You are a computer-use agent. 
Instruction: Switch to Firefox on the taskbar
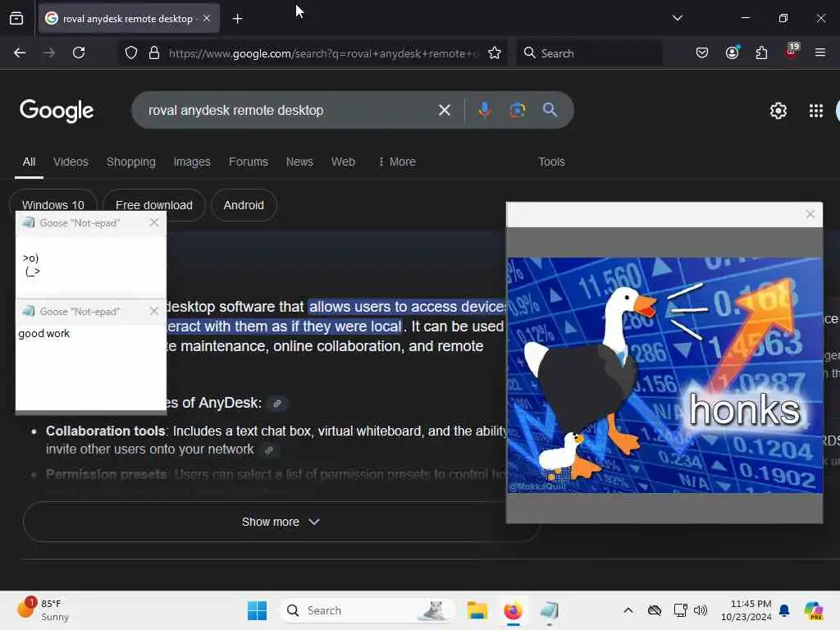point(514,610)
